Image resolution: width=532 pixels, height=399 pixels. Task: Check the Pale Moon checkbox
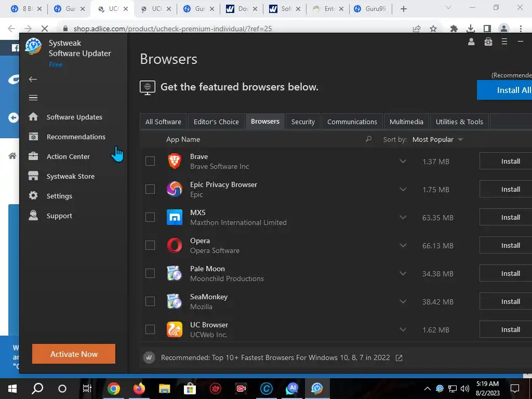pos(150,273)
